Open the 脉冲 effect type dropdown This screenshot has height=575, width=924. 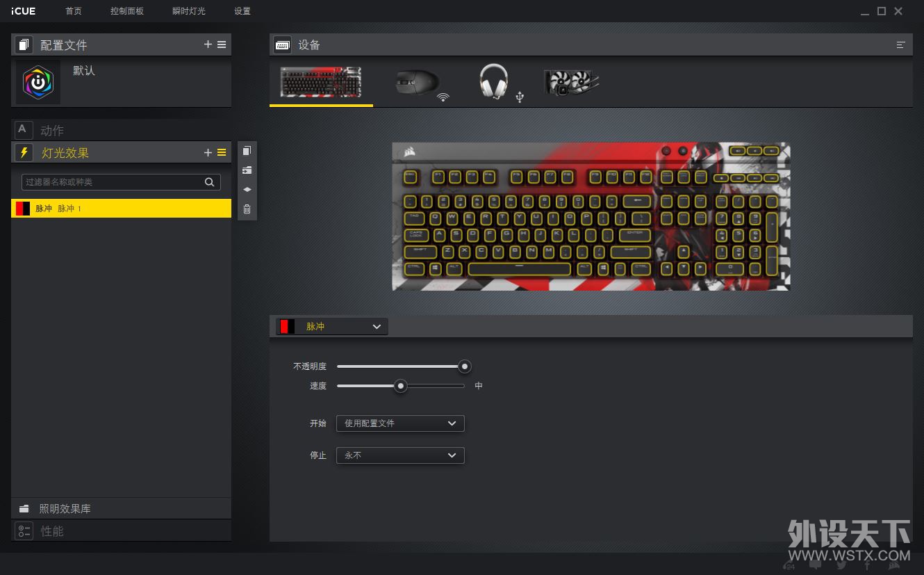pos(332,327)
